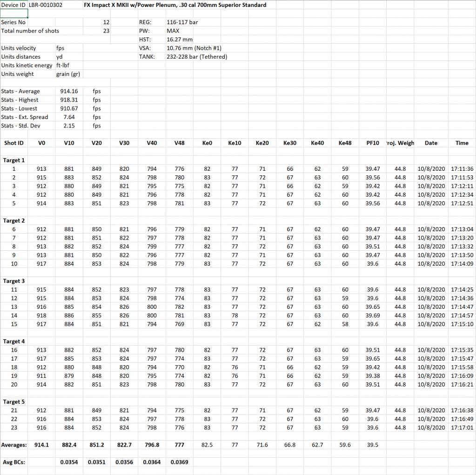
Task: Select the 'Total number of shots' cell
Action: (30, 31)
